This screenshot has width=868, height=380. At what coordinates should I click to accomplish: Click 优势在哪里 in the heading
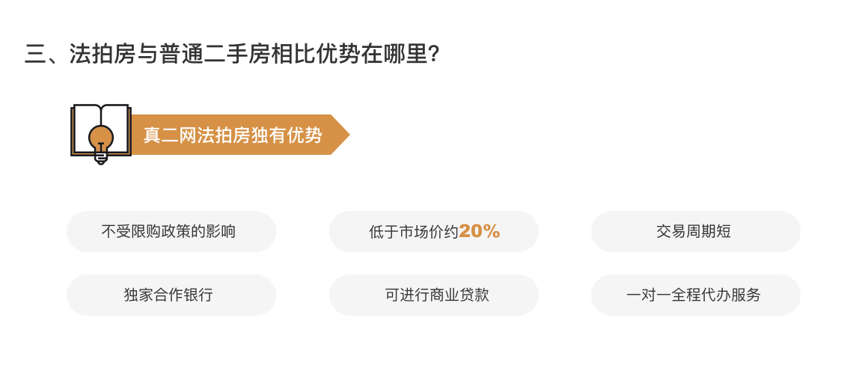click(x=372, y=54)
